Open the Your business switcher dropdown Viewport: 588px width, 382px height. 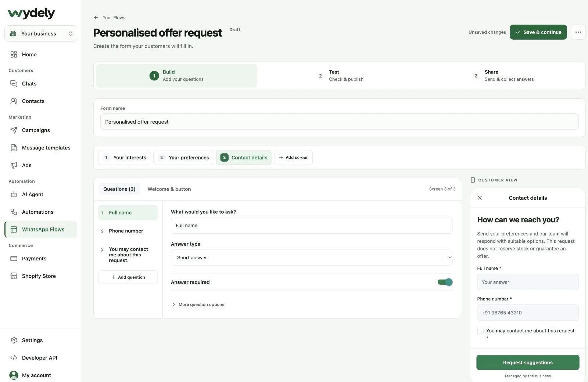(41, 33)
